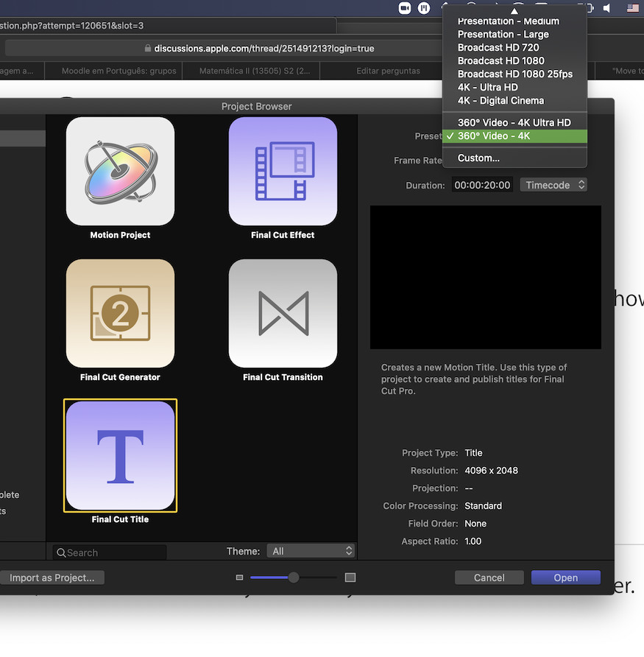Image resolution: width=644 pixels, height=657 pixels.
Task: Click the search magnifier icon
Action: [61, 552]
